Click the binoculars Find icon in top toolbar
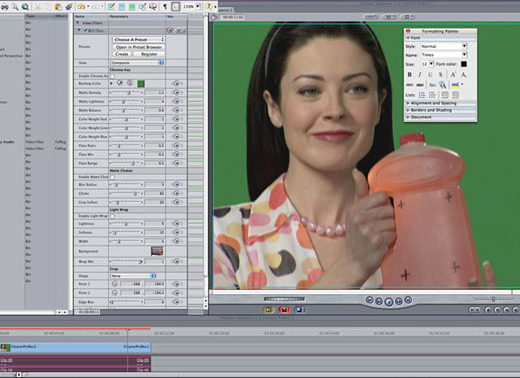Image resolution: width=520 pixels, height=378 pixels. [x=5, y=6]
